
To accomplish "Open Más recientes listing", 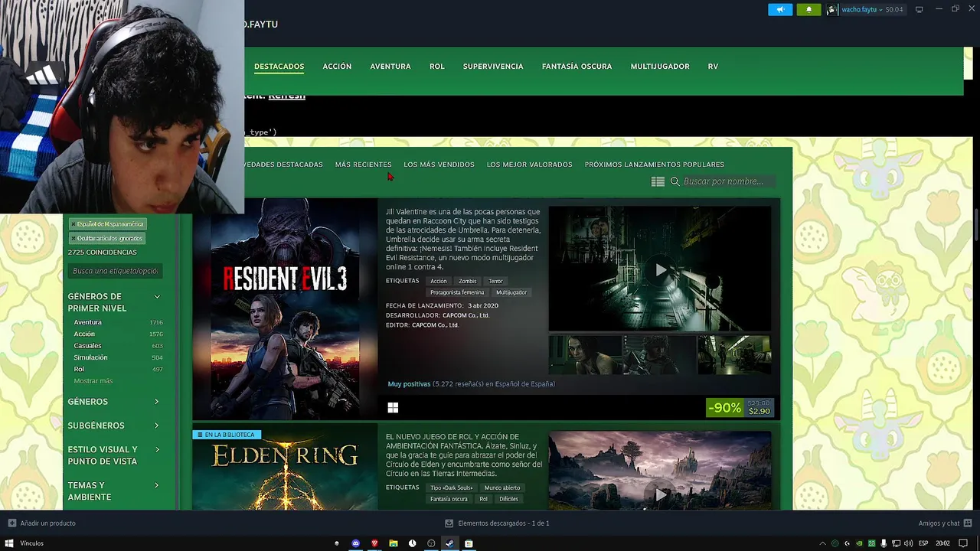I will (x=363, y=165).
